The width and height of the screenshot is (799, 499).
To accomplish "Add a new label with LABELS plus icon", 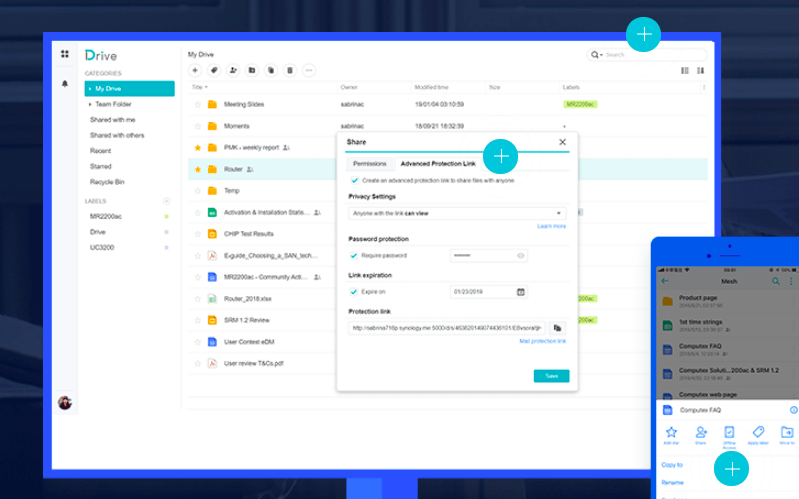I will pyautogui.click(x=166, y=201).
